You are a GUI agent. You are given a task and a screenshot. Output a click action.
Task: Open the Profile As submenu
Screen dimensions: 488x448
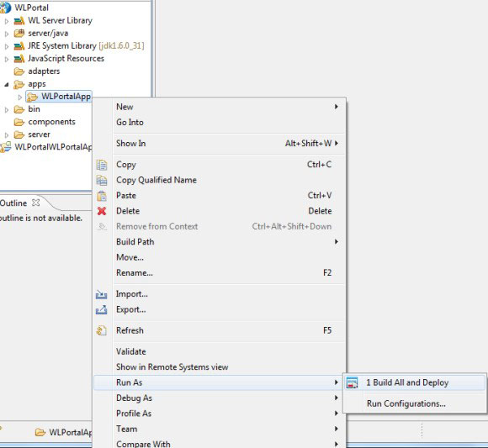point(220,414)
